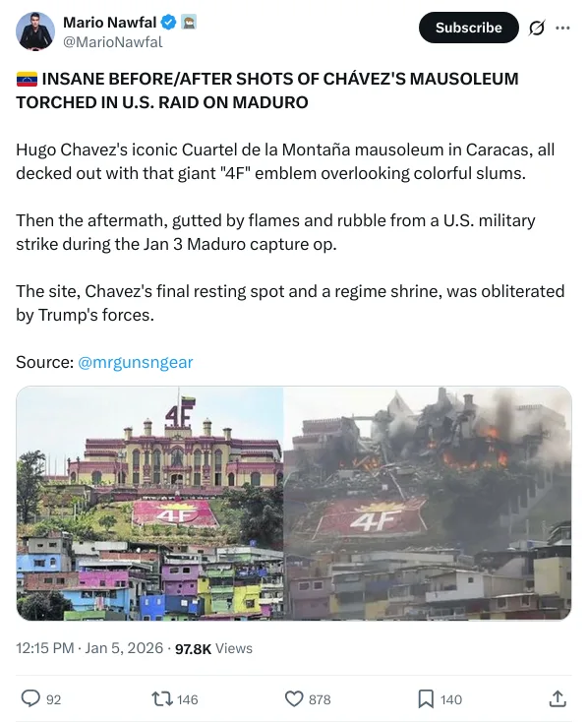Open the before photo of the mausoleum

point(150,504)
